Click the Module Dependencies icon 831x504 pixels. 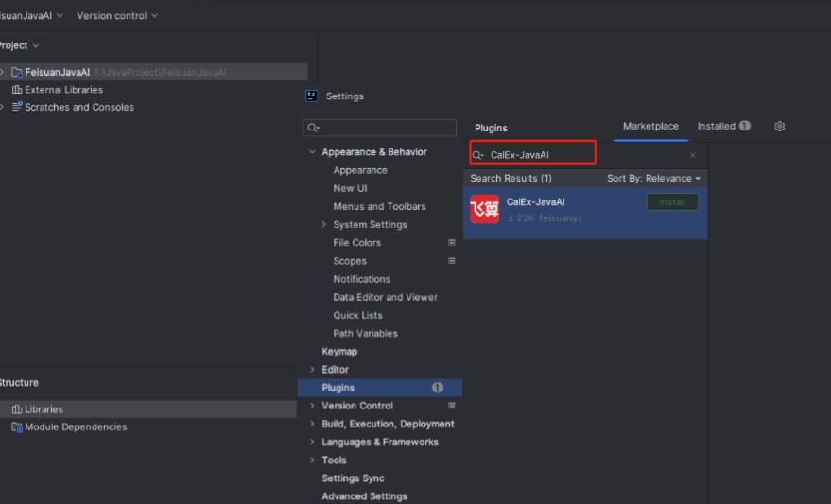point(17,427)
